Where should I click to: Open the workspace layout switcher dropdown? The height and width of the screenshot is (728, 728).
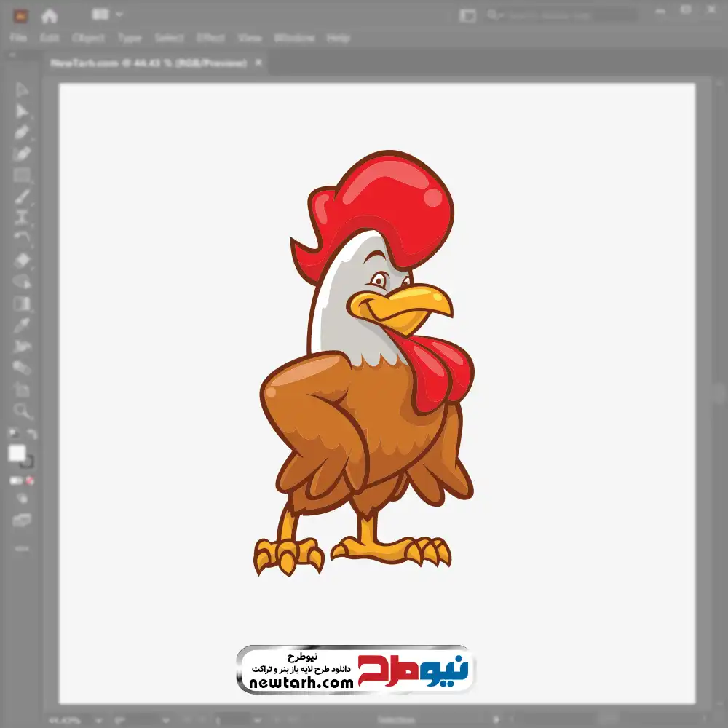[108, 15]
